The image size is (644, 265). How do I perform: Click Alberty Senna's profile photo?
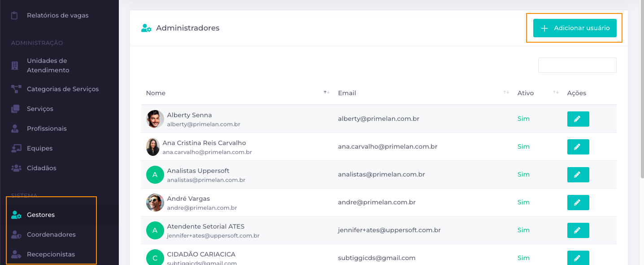coord(155,119)
